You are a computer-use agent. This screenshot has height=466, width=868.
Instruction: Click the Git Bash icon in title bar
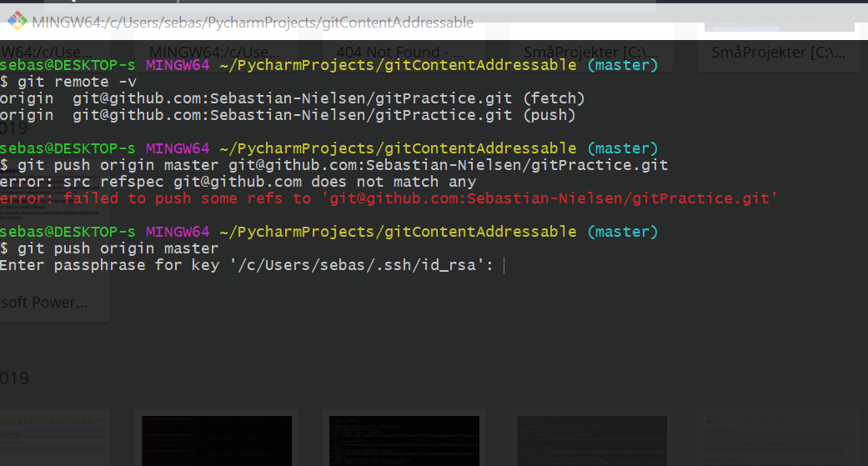(x=17, y=21)
